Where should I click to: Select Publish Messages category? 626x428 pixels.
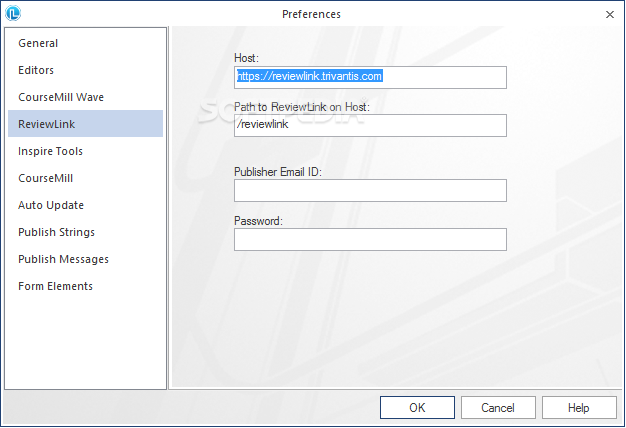(x=85, y=259)
